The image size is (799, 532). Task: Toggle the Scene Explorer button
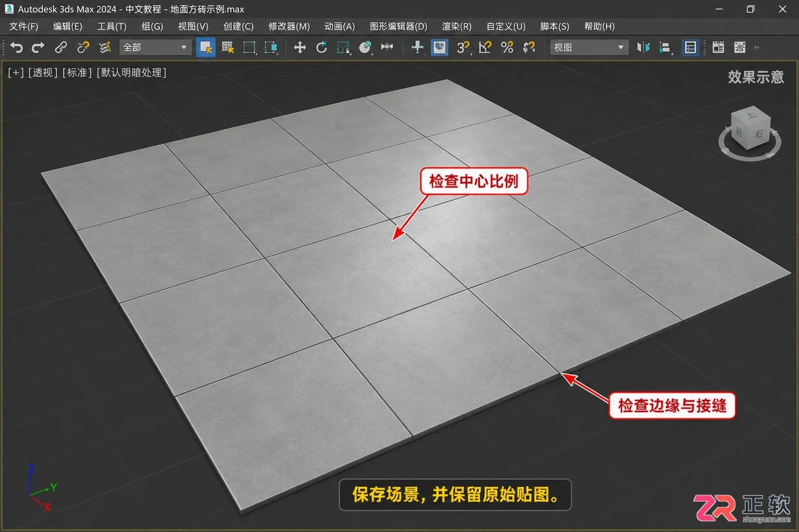click(691, 47)
